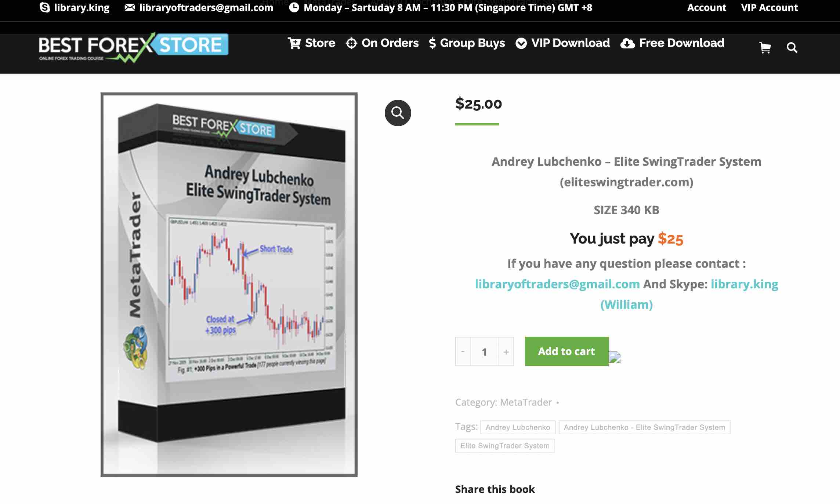Screen dimensions: 840x504
Task: Click the product image zoom icon
Action: coord(397,113)
